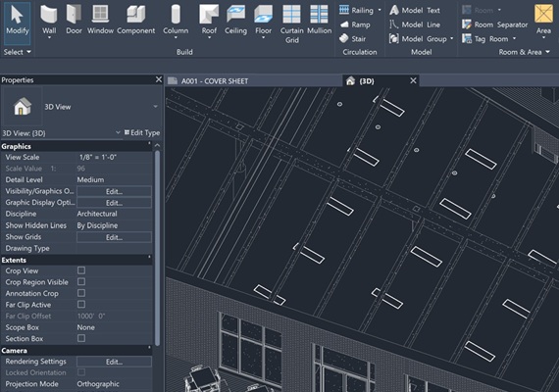The width and height of the screenshot is (559, 392).
Task: Click the Railing tool
Action: click(x=356, y=11)
